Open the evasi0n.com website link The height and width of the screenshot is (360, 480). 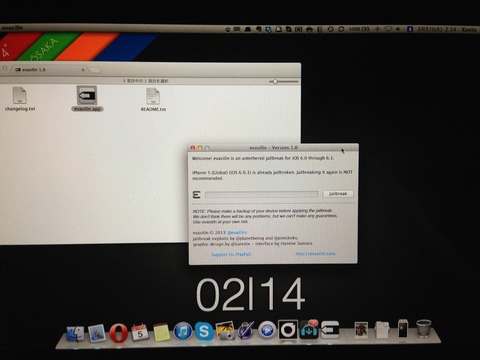315,254
